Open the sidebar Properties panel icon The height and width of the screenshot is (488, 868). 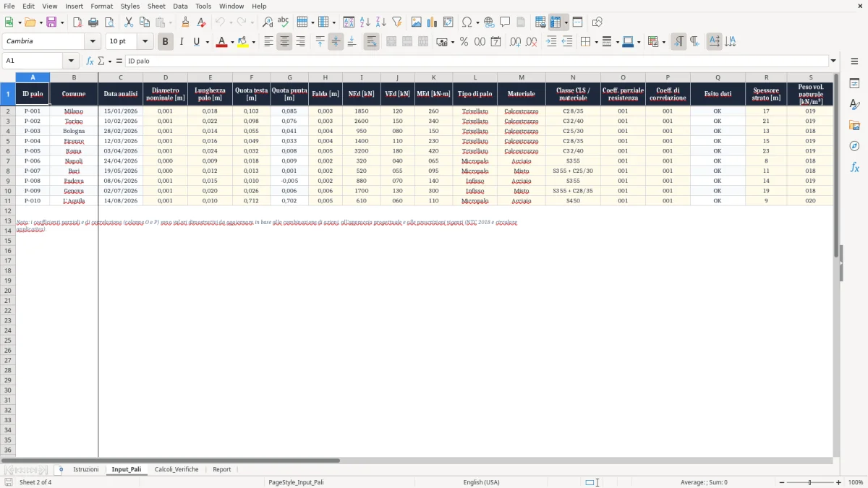(x=854, y=84)
